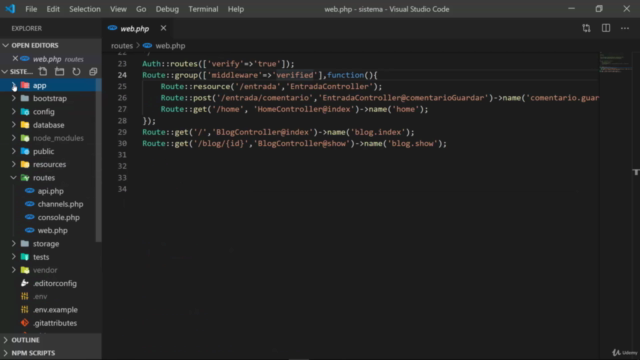Open console.php in the routes folder
This screenshot has width=640, height=360.
(58, 218)
